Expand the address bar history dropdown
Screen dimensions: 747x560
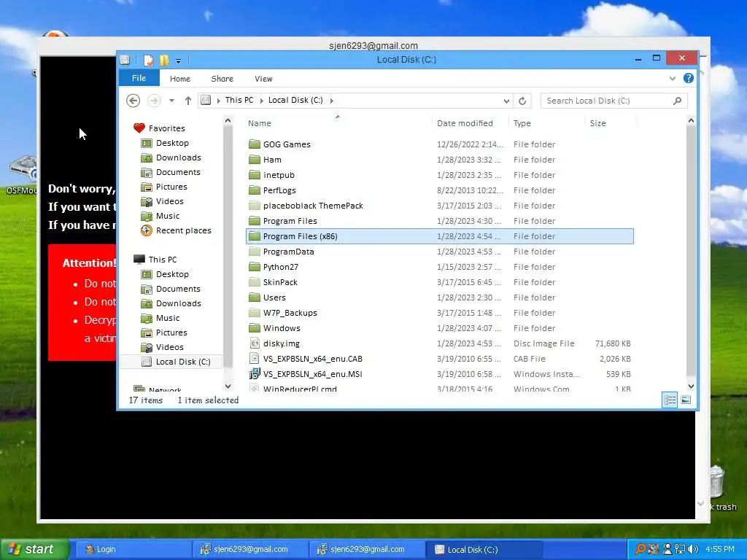tap(506, 101)
